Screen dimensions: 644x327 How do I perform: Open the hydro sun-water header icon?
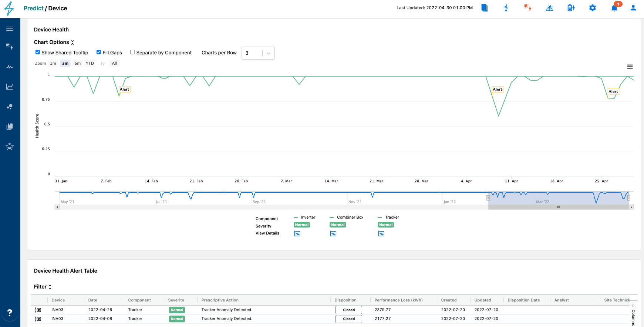click(549, 8)
